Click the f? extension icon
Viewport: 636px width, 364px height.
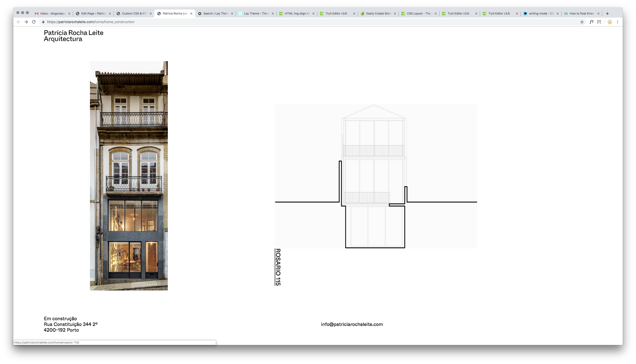591,22
